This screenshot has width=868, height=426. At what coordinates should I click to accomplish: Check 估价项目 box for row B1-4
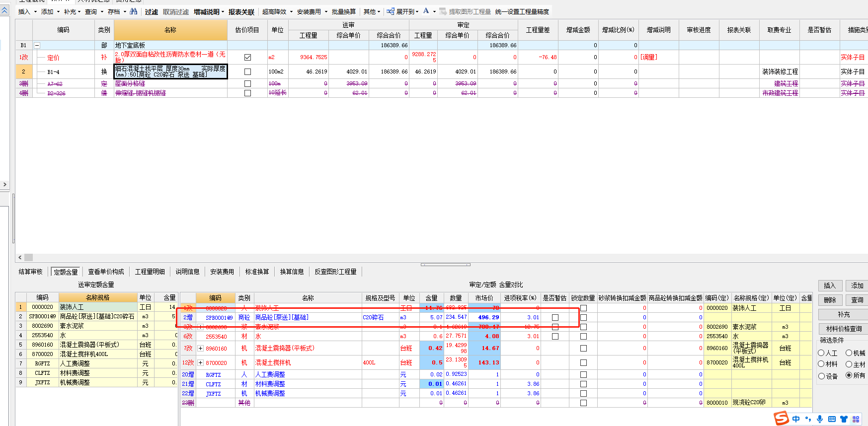(247, 71)
